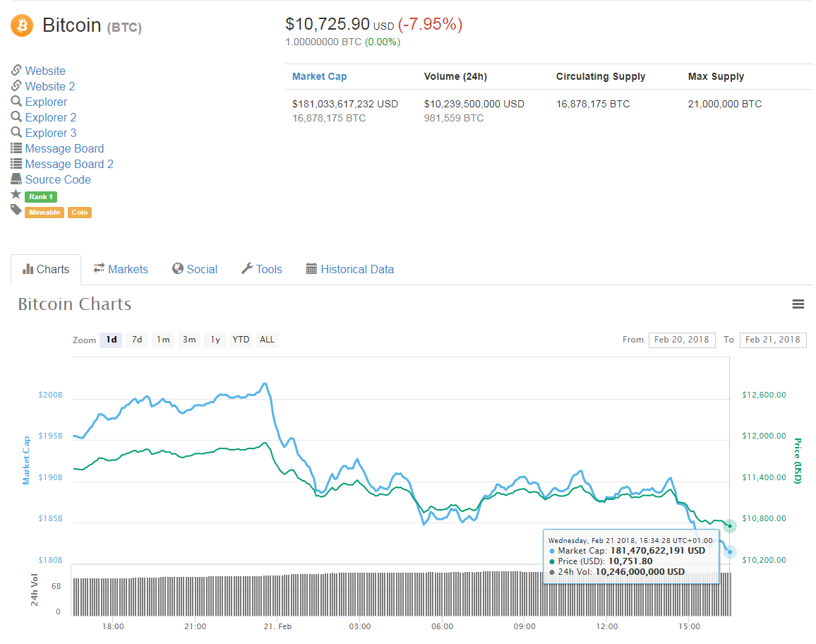Click the orange Mineable tag
The width and height of the screenshot is (816, 644).
(x=44, y=213)
